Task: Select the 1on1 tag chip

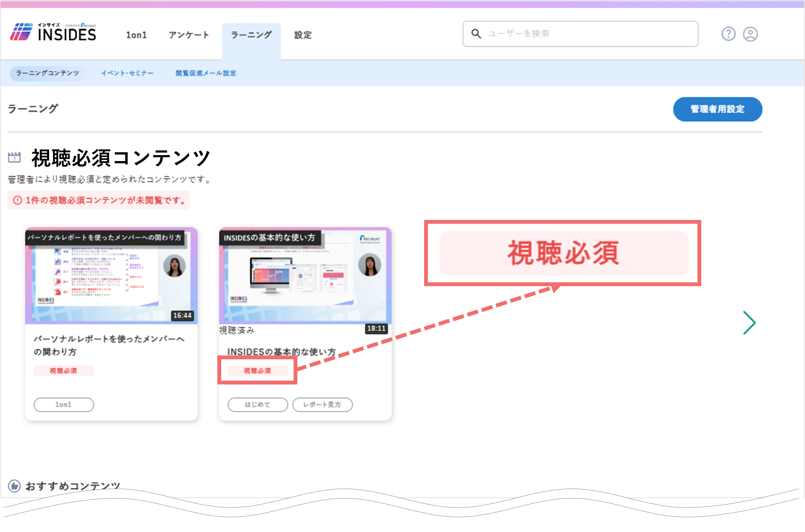Action: [x=64, y=405]
